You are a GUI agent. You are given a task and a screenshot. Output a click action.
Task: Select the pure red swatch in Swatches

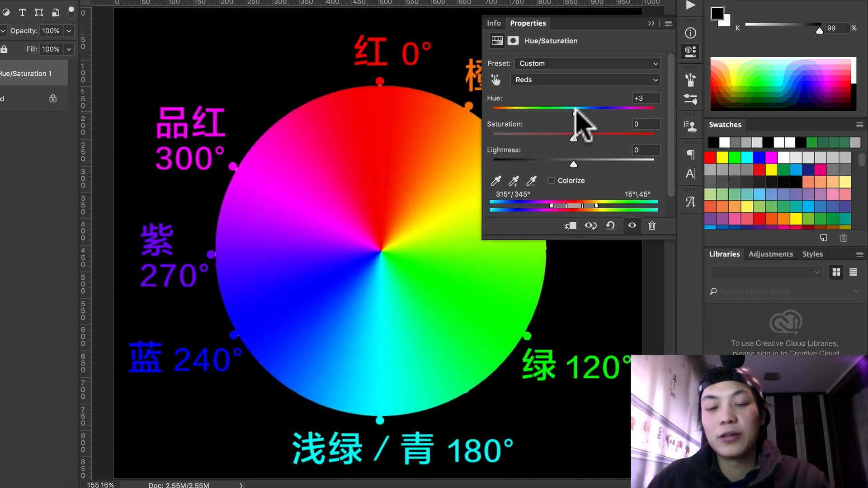pyautogui.click(x=711, y=157)
